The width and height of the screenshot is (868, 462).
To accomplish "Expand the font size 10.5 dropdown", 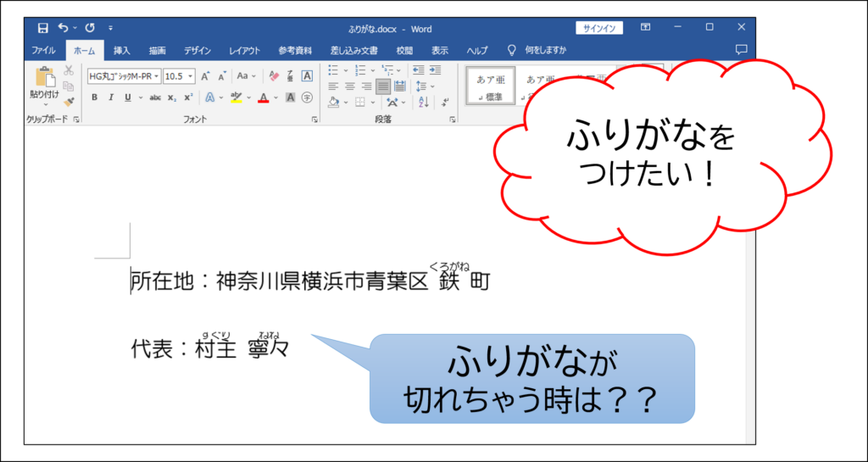I will (191, 76).
